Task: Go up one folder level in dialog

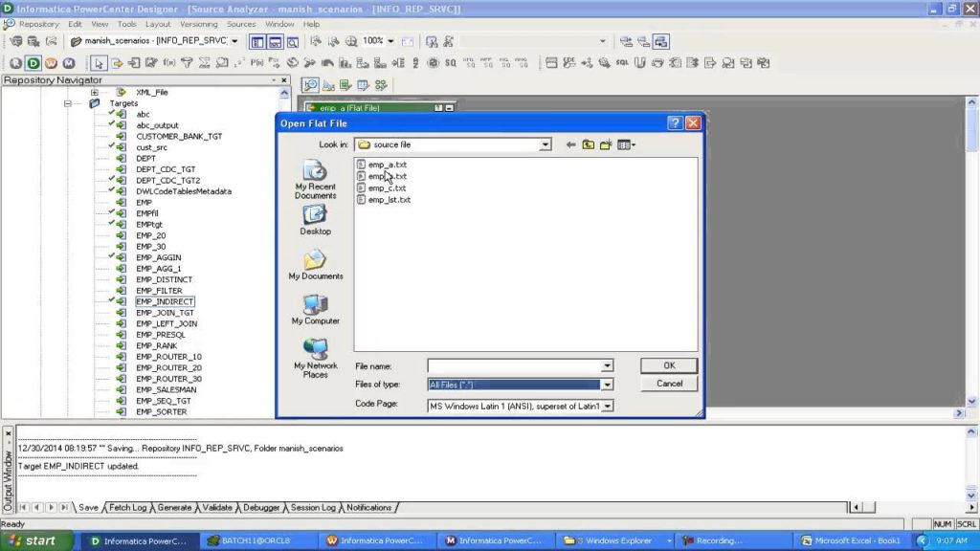Action: point(589,145)
